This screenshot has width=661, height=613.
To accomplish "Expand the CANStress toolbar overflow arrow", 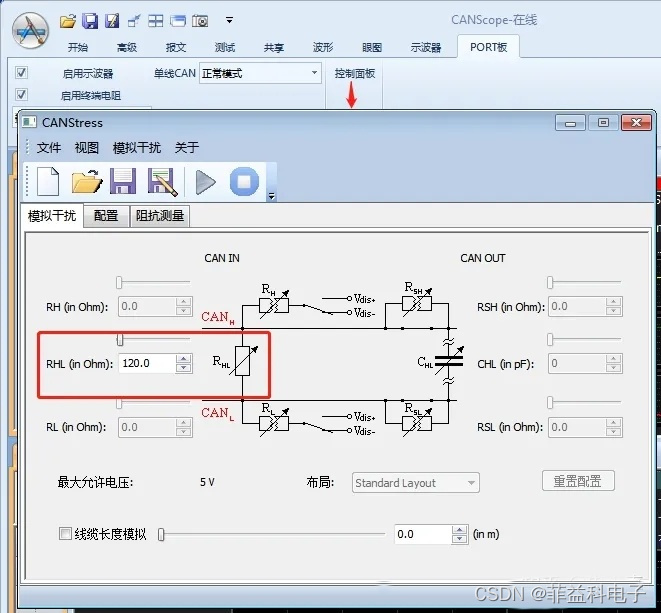I will click(272, 196).
